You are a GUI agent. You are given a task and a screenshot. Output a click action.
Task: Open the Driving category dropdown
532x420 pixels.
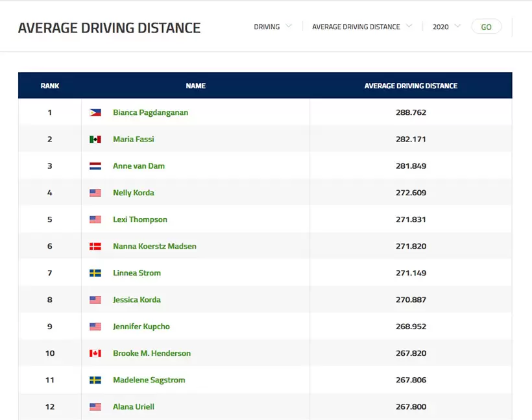click(272, 27)
